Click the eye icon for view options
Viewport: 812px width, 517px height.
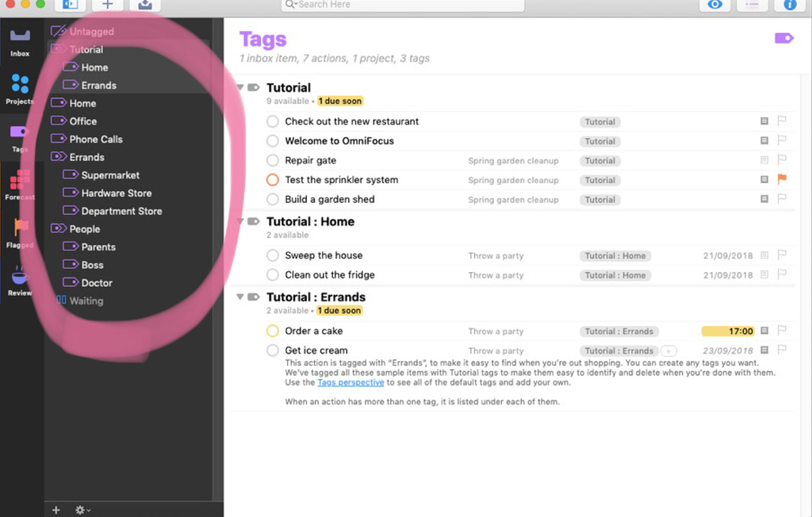[714, 6]
